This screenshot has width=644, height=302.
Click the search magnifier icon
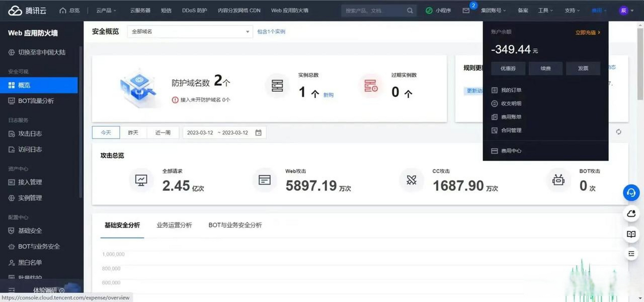(x=410, y=10)
